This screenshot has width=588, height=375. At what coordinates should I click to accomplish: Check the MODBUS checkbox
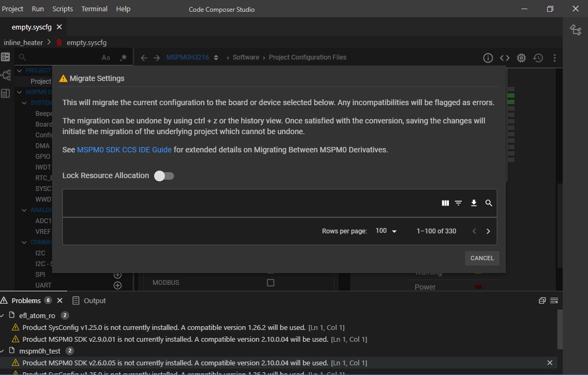pos(271,283)
